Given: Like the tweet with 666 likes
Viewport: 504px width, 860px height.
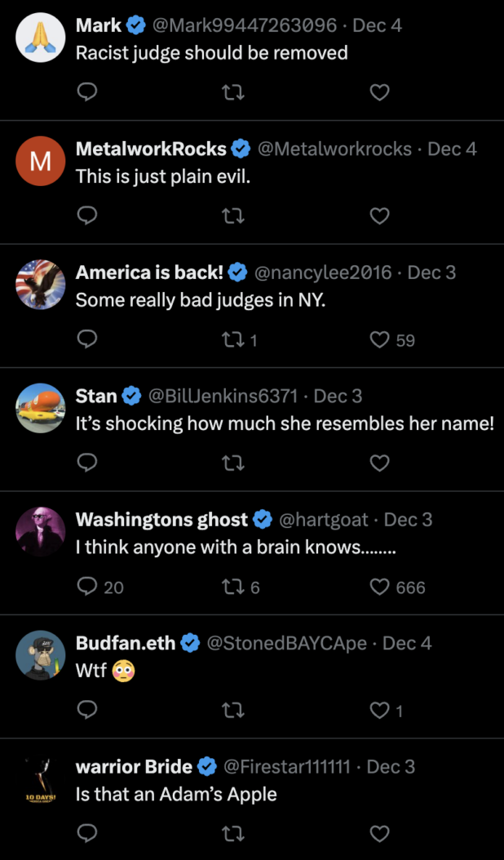Looking at the screenshot, I should (379, 587).
